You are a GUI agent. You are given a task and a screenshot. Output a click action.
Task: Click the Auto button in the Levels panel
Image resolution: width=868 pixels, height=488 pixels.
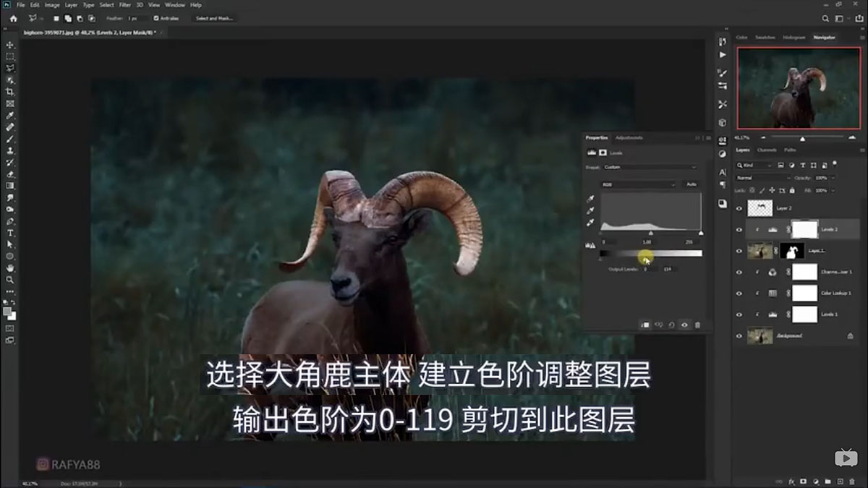tap(691, 184)
